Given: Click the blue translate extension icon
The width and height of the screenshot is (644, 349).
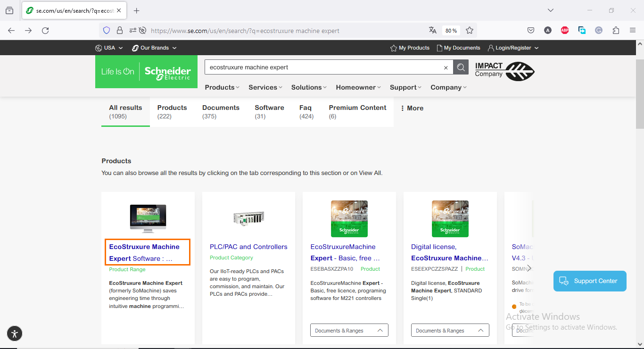Looking at the screenshot, I should (x=582, y=30).
